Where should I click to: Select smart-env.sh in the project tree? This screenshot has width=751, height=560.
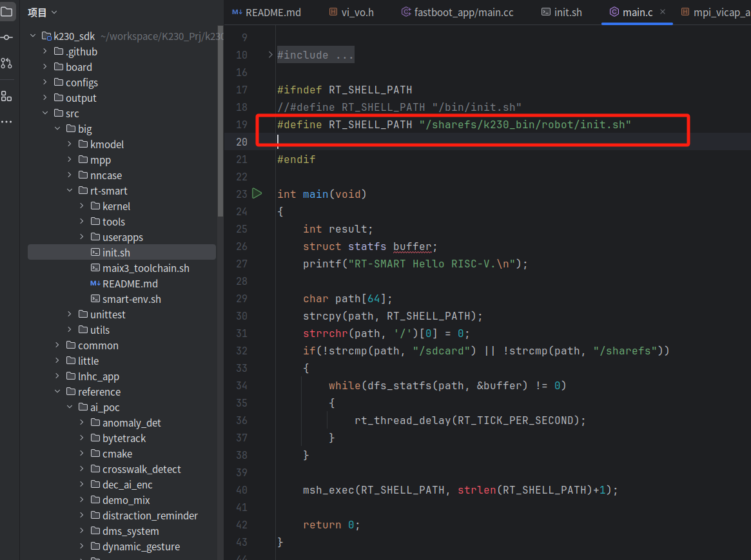[132, 299]
